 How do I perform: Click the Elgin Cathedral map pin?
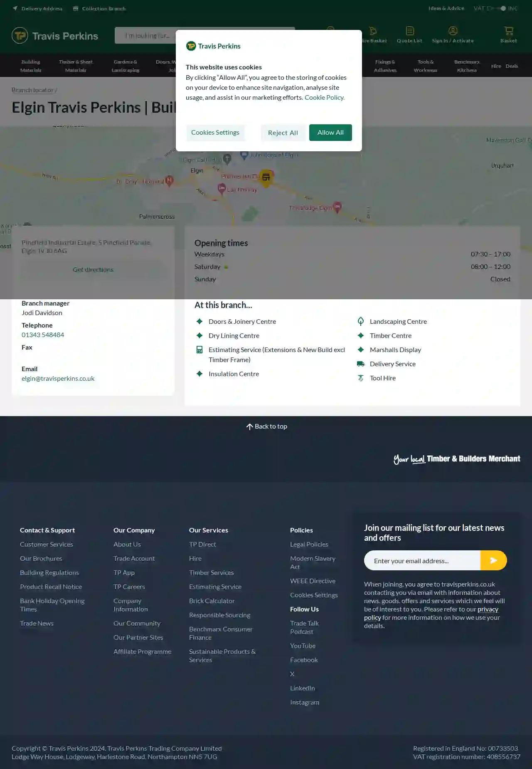tap(227, 158)
